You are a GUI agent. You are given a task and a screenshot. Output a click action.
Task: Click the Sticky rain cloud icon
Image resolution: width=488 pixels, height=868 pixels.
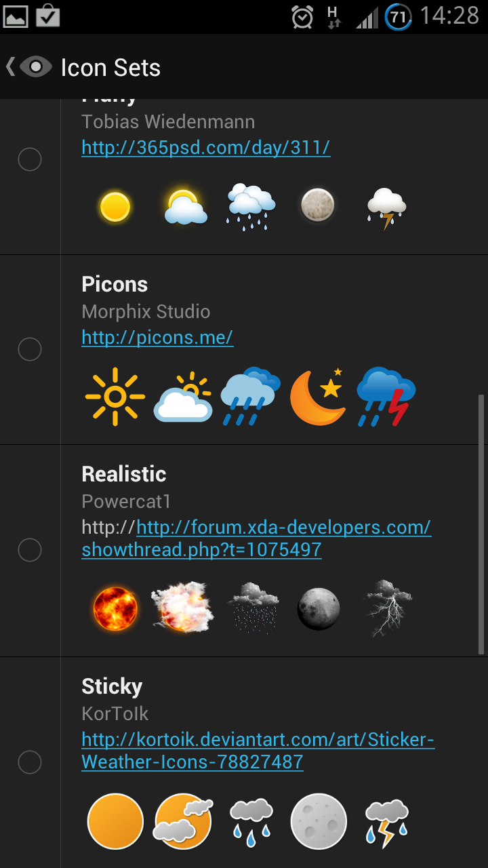[x=251, y=821]
